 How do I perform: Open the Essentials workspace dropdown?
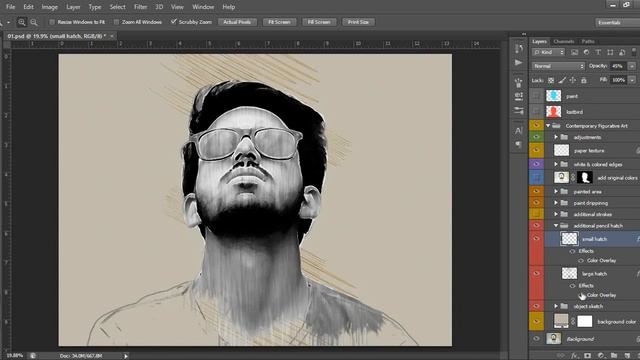tap(617, 22)
